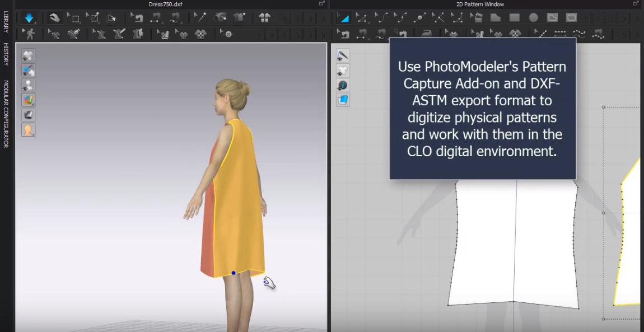
Task: Select Free Sewing tool in 3D window toolbar
Action: coord(175,18)
